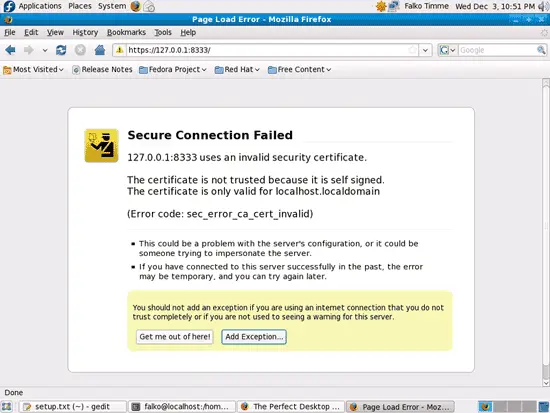Click the Stop loading icon

(80, 50)
